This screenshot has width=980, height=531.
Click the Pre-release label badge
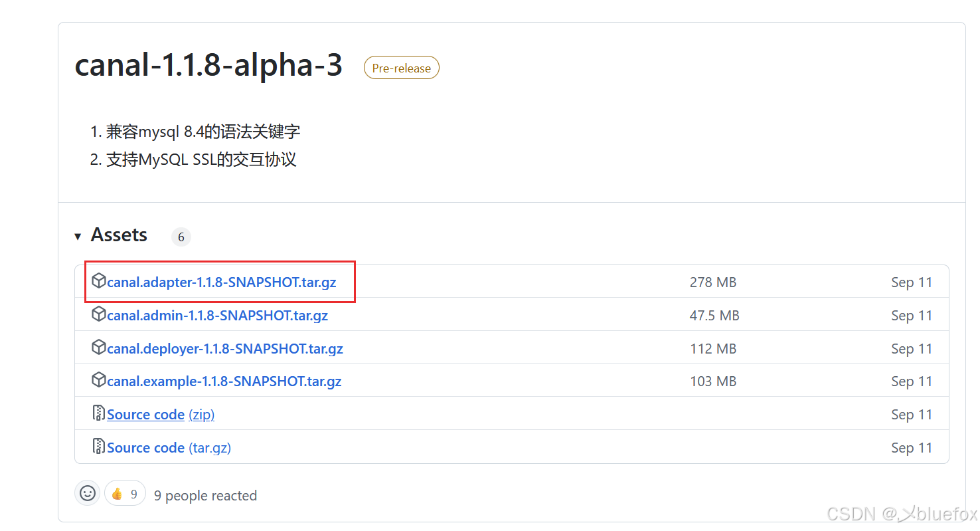tap(401, 67)
